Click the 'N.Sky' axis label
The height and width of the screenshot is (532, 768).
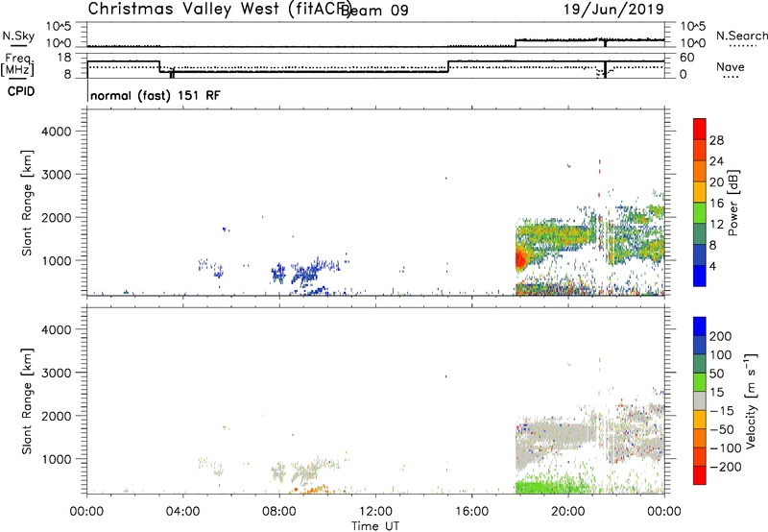(x=18, y=36)
